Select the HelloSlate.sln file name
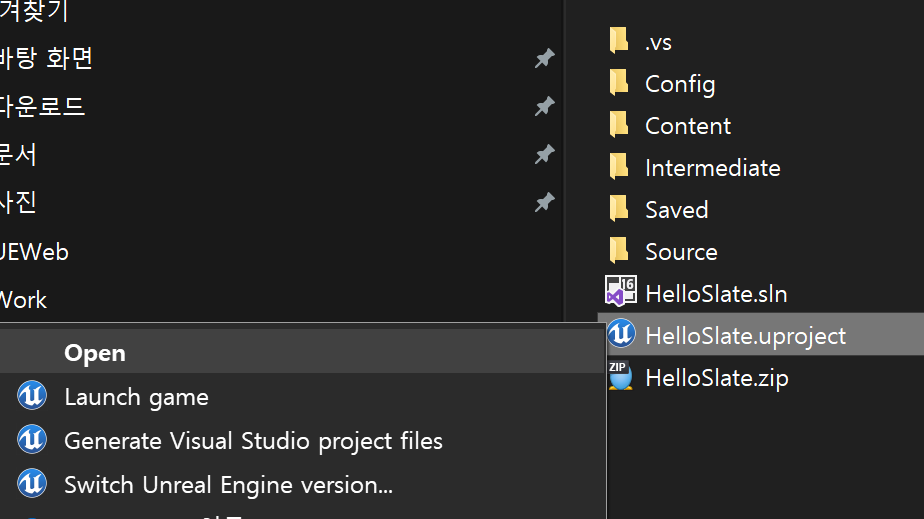This screenshot has height=519, width=924. click(716, 294)
